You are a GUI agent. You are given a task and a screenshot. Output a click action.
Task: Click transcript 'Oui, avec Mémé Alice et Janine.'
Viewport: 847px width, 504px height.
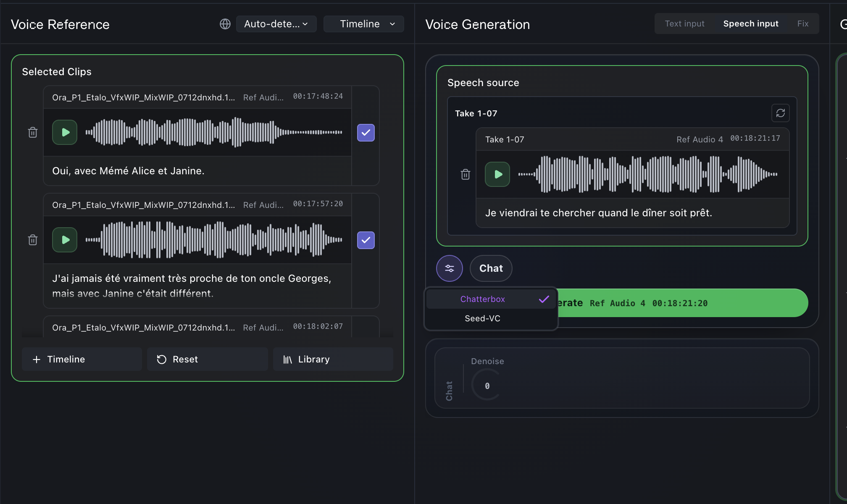click(128, 171)
